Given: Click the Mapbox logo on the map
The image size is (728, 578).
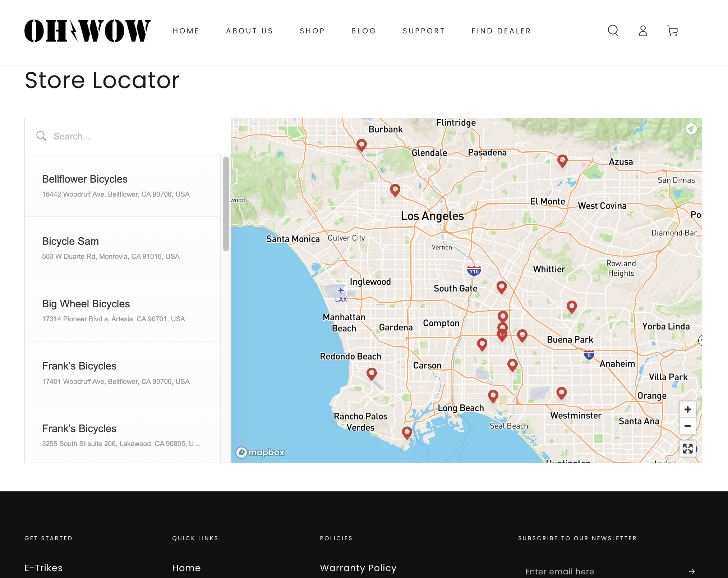Looking at the screenshot, I should click(x=260, y=453).
